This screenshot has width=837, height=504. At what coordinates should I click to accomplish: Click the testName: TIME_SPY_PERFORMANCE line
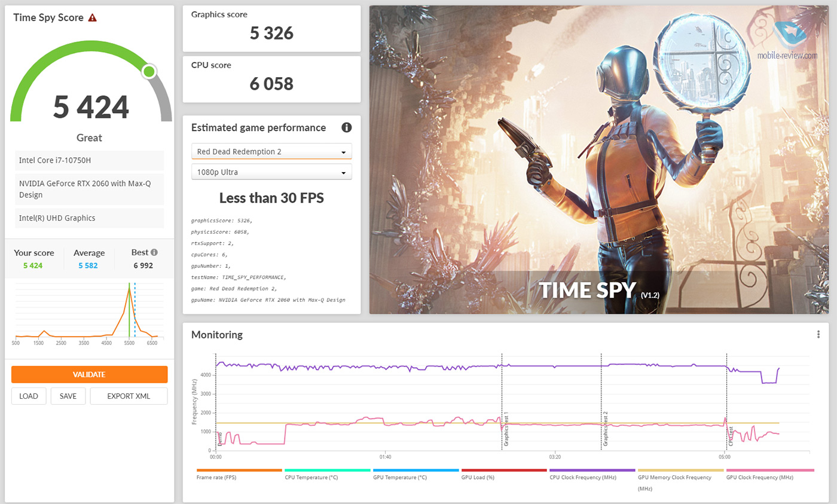coord(239,277)
